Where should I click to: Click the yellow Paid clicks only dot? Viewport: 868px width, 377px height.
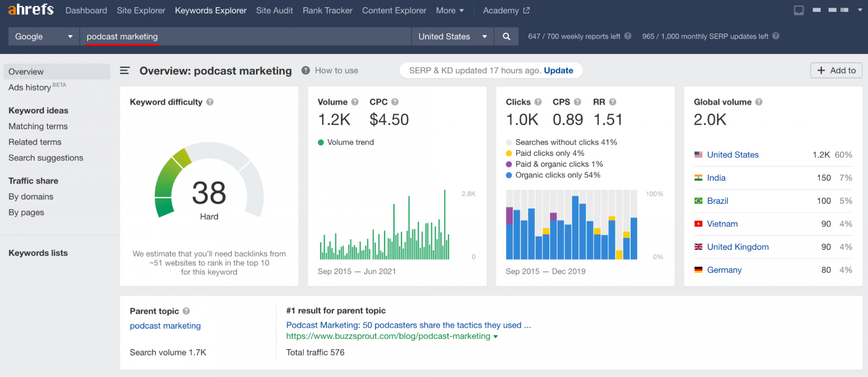[509, 153]
